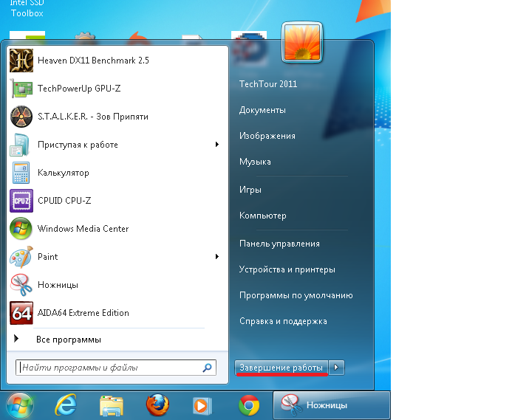Select Heaven DX11 Benchmark 2.5 text

(x=93, y=61)
